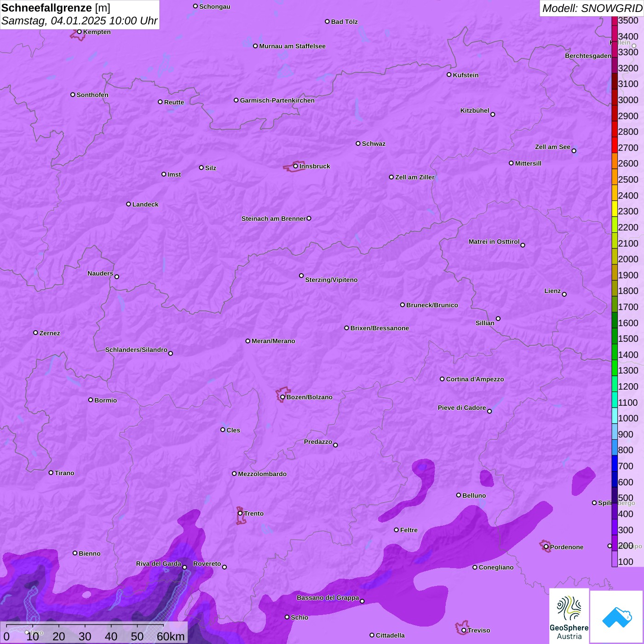This screenshot has width=644, height=644.
Task: Select the Pordenone marker dot
Action: pos(546,546)
